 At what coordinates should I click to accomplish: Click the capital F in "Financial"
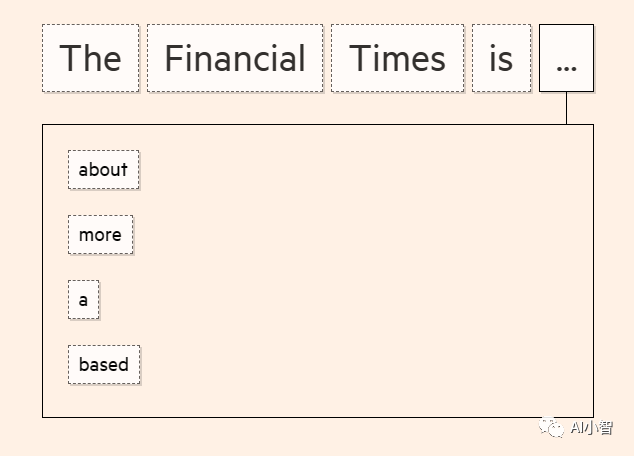click(174, 58)
